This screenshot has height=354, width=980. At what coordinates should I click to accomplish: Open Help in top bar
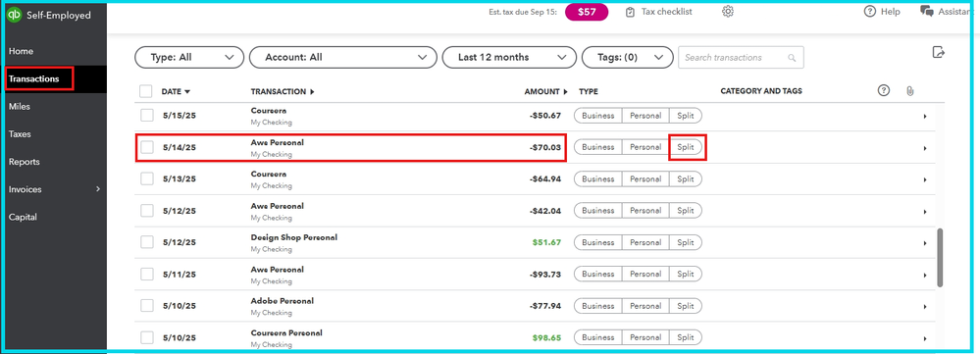[x=882, y=11]
